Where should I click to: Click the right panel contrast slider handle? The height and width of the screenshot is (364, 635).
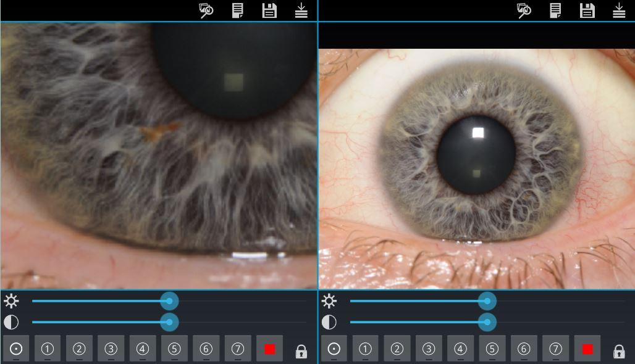[x=487, y=322]
